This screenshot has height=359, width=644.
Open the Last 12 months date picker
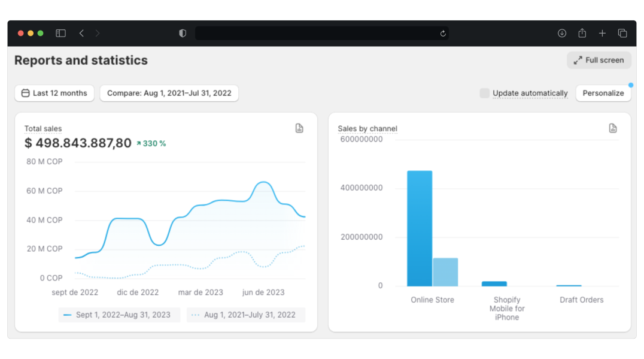point(54,93)
